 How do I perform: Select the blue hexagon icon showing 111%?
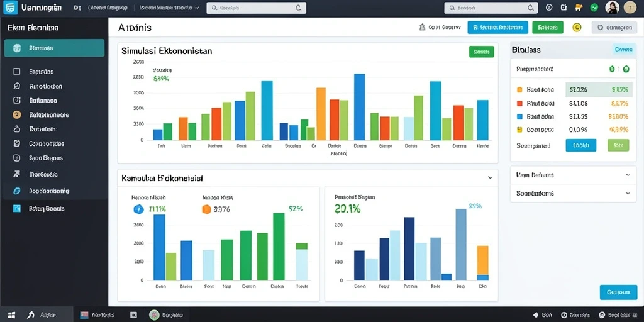tap(138, 209)
